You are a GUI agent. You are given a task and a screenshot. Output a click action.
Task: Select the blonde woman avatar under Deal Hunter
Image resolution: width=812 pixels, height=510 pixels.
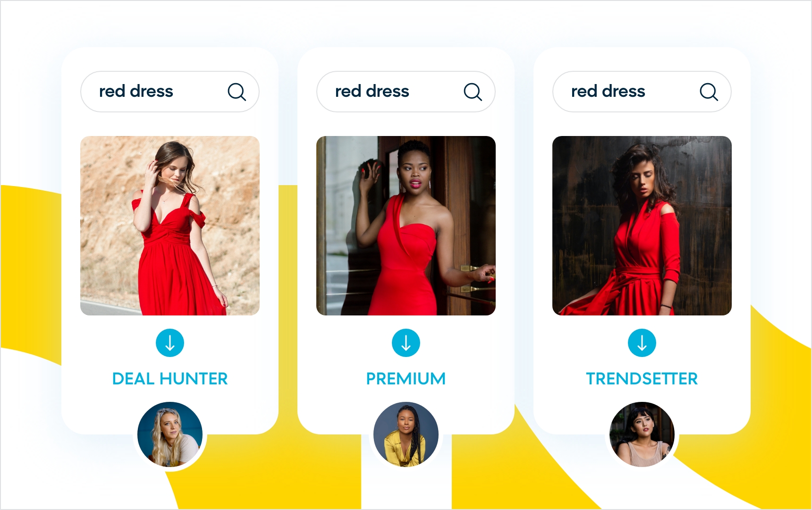[170, 434]
